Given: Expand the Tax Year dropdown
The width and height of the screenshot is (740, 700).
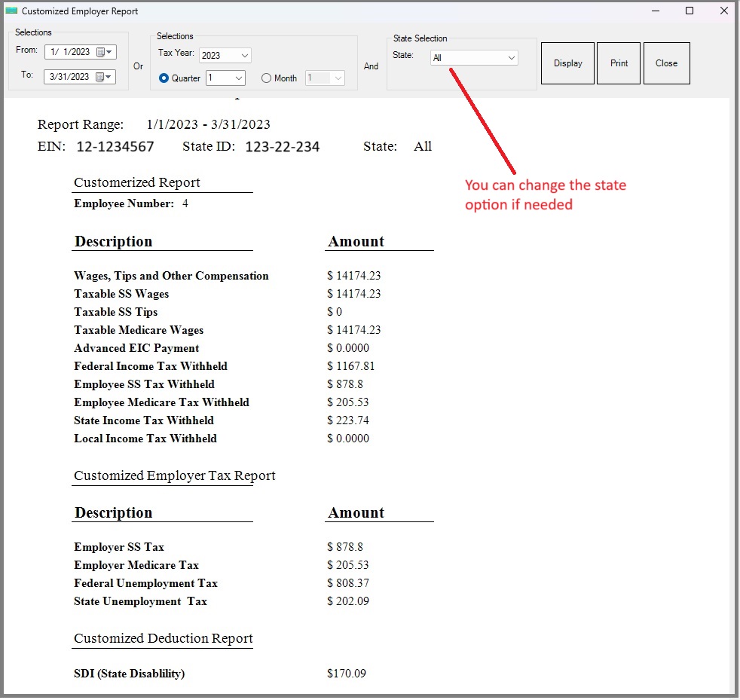Looking at the screenshot, I should [x=244, y=56].
